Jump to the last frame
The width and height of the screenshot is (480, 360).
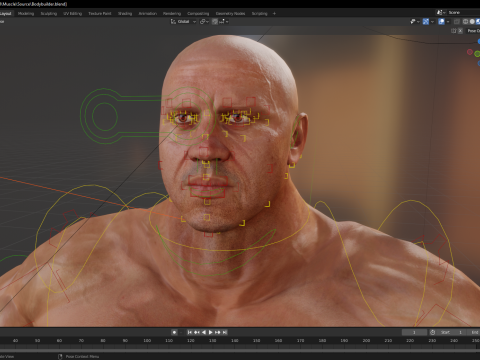(x=225, y=332)
